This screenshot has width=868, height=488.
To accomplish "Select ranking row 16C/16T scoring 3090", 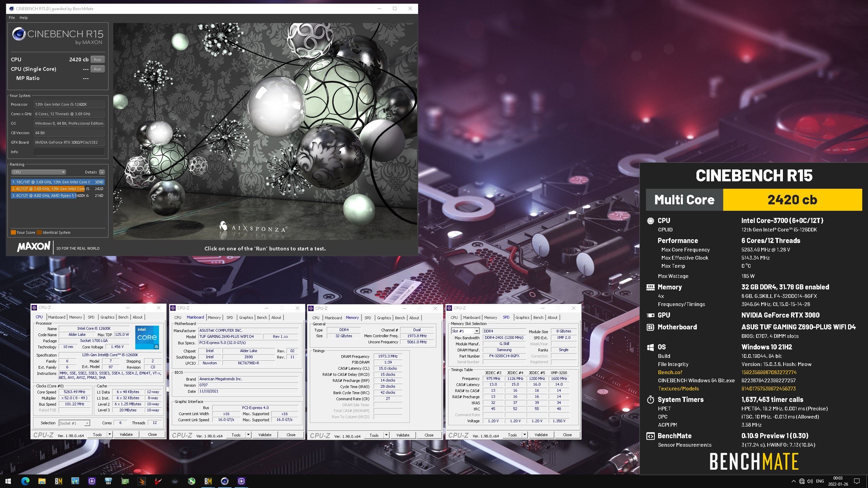I will [58, 182].
